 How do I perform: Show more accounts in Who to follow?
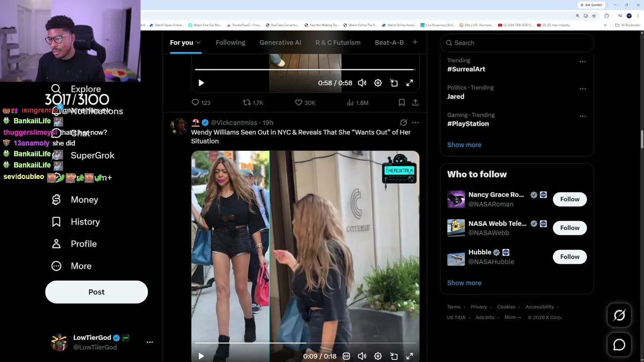[464, 283]
